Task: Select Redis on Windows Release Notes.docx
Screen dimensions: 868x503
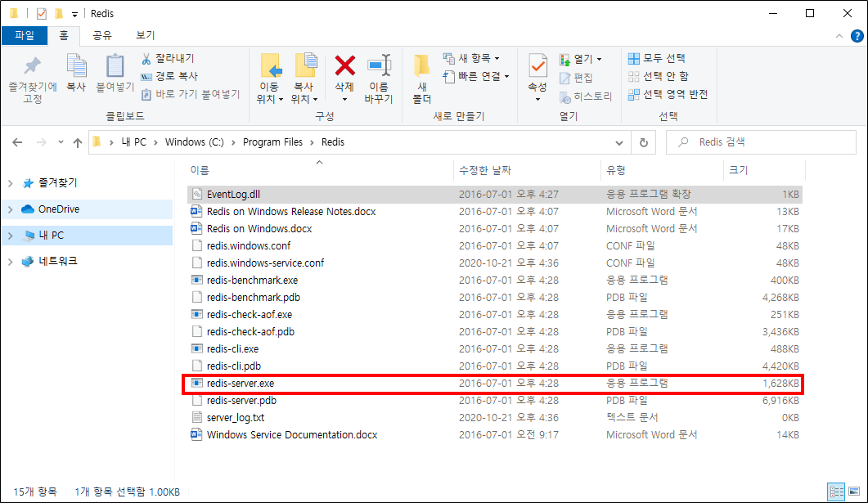Action: tap(494, 211)
